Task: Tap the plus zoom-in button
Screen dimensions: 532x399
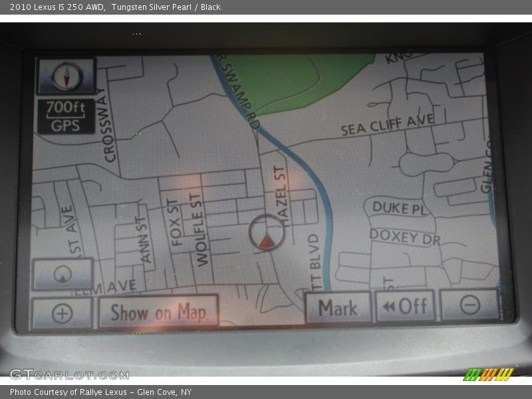Action: [x=63, y=313]
